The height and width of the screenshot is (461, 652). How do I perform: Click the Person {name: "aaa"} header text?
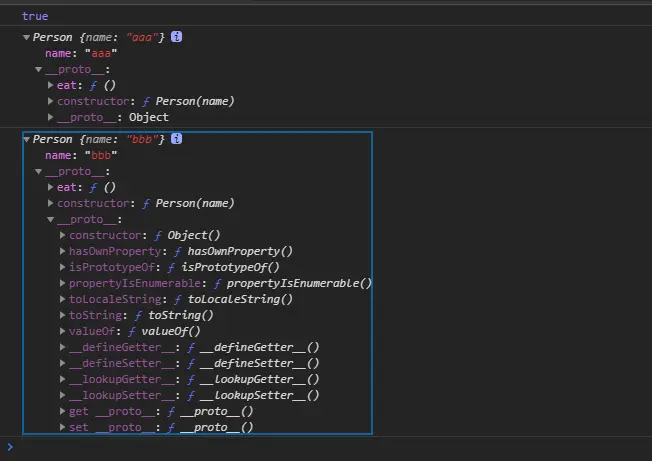coord(99,37)
